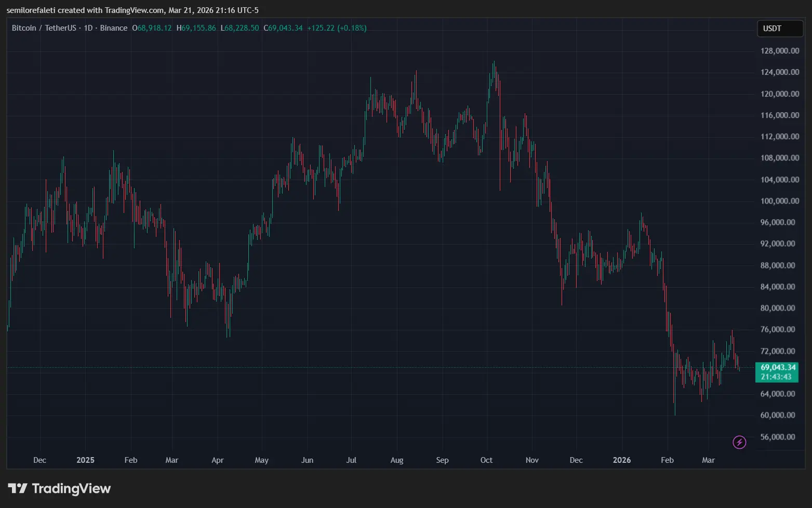This screenshot has height=508, width=812.
Task: Click the 2026 label on the time axis
Action: click(622, 460)
